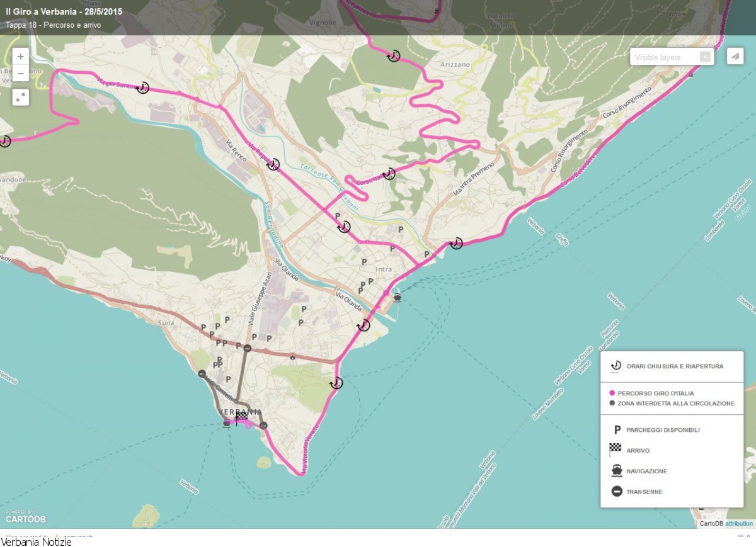
Task: Select the clock marker on Corso Italia
Action: tap(389, 174)
